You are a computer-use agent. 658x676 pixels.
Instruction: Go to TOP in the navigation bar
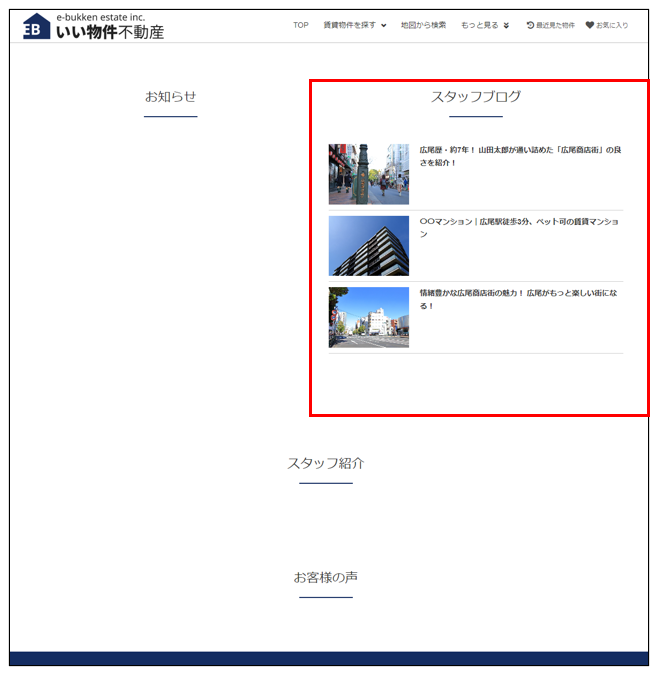[301, 25]
